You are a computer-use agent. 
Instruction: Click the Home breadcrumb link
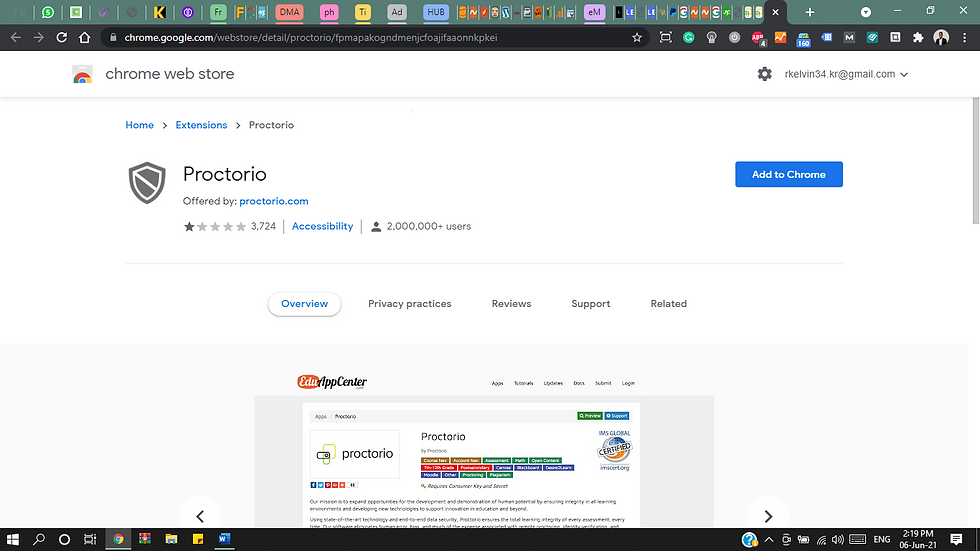139,125
